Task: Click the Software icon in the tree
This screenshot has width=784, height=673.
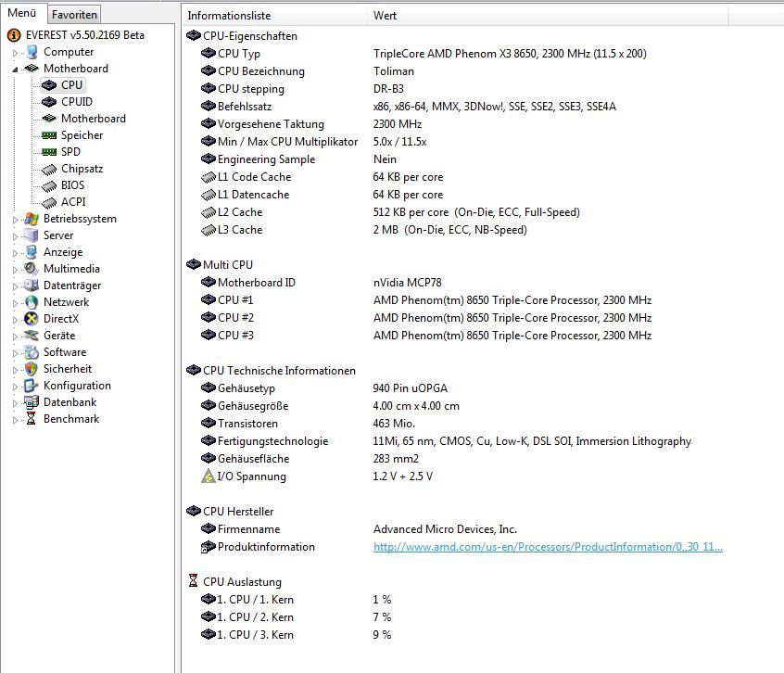Action: [x=32, y=352]
